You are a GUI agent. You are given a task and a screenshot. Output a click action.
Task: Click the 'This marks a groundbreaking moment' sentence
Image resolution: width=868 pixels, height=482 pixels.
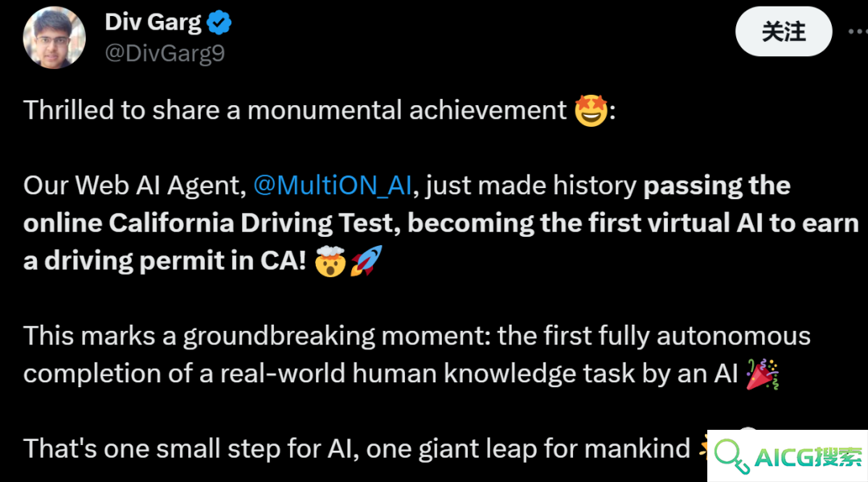256,336
